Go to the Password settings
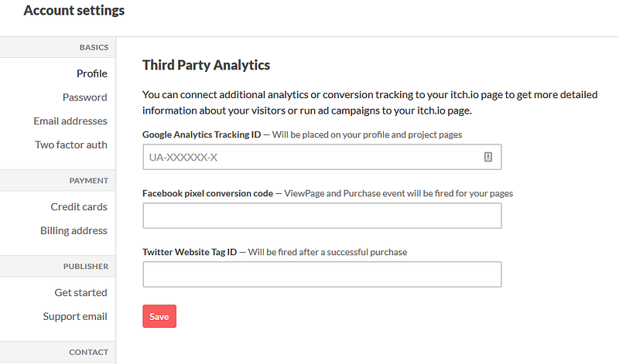 pyautogui.click(x=84, y=97)
